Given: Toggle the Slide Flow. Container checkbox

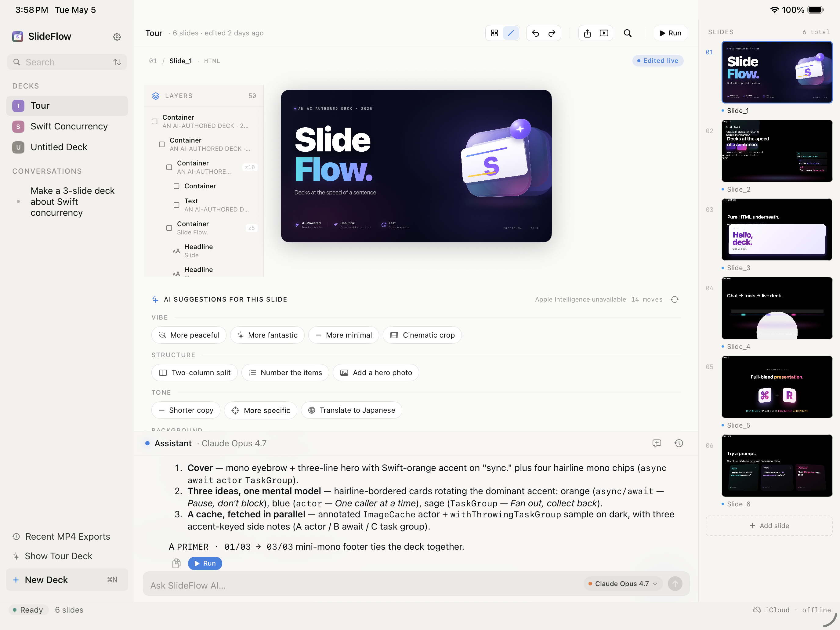Looking at the screenshot, I should (x=169, y=228).
